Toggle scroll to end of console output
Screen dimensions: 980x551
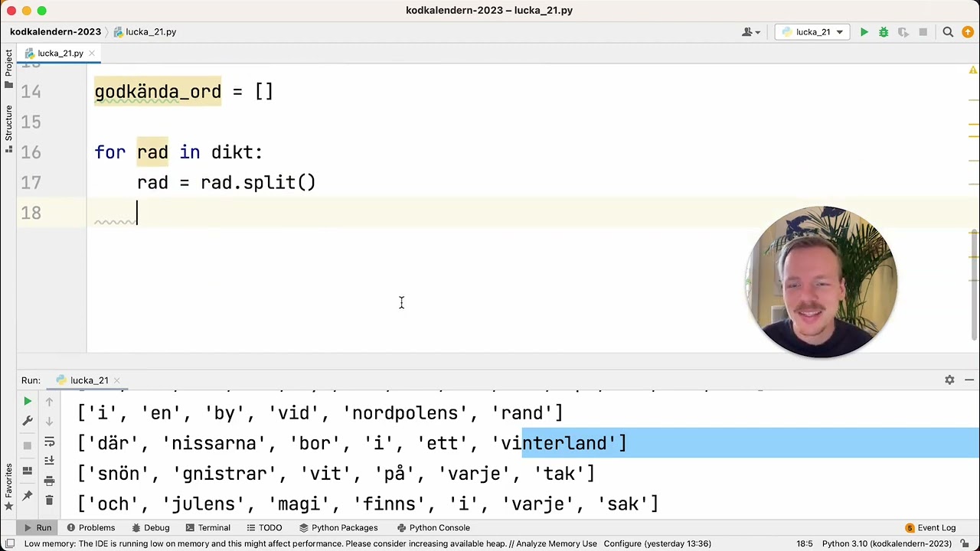[49, 461]
